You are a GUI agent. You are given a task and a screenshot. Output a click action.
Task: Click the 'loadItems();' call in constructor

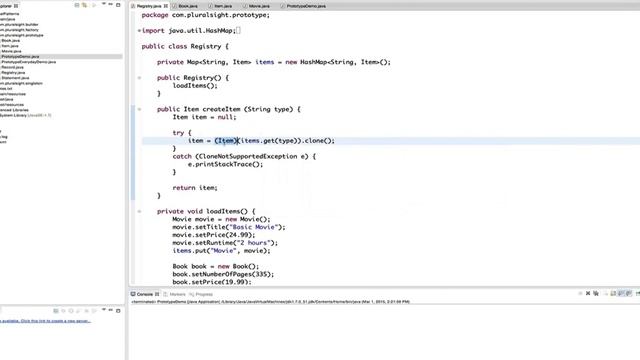(x=195, y=86)
